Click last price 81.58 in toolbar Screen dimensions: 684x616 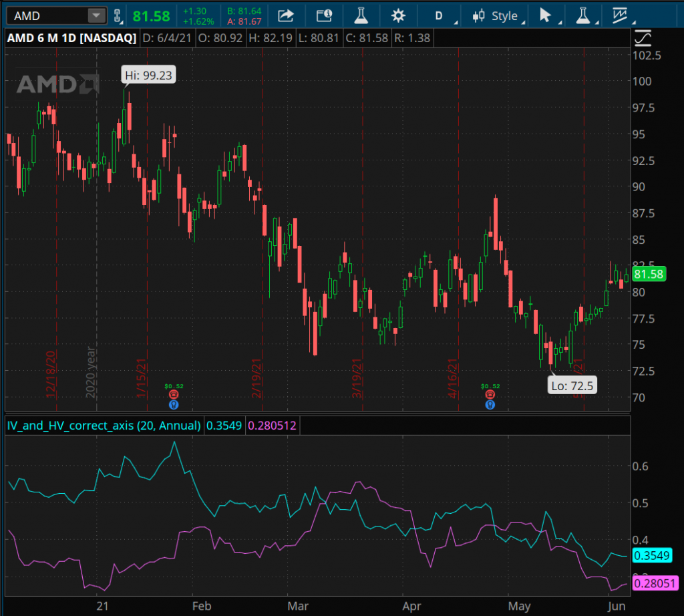click(x=151, y=16)
